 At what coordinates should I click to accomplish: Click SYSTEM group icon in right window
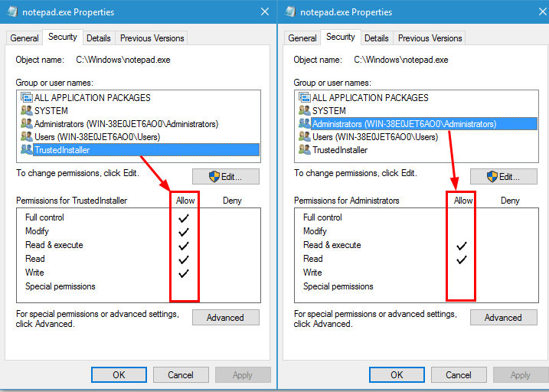304,110
